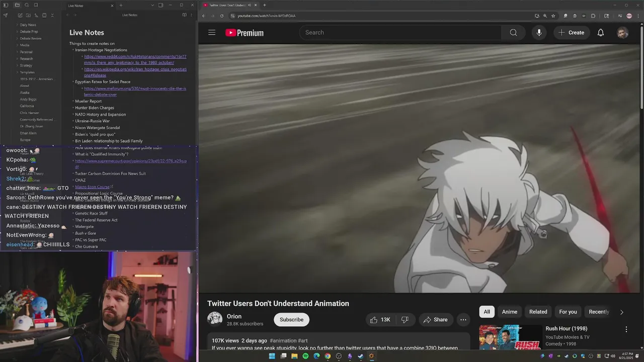The height and width of the screenshot is (362, 644).
Task: Expand the Media folder
Action: (25, 45)
